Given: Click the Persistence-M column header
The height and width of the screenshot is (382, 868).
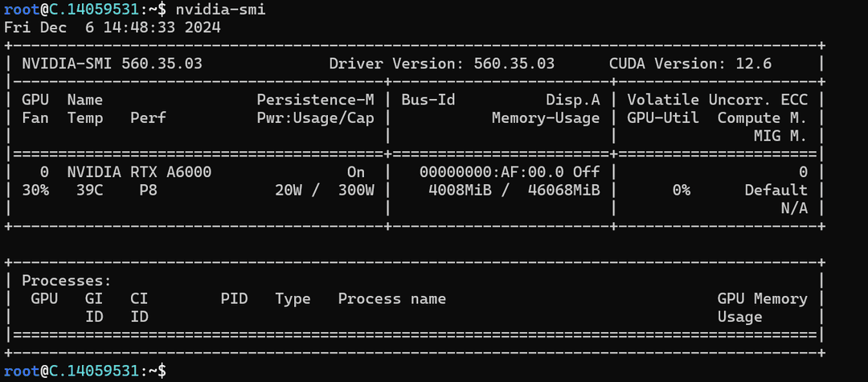Looking at the screenshot, I should [x=316, y=100].
